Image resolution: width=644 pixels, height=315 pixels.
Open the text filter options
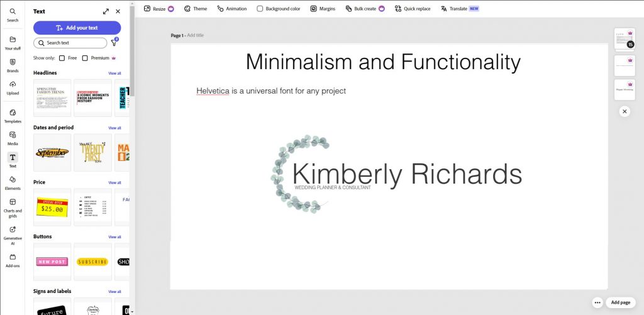(x=114, y=42)
